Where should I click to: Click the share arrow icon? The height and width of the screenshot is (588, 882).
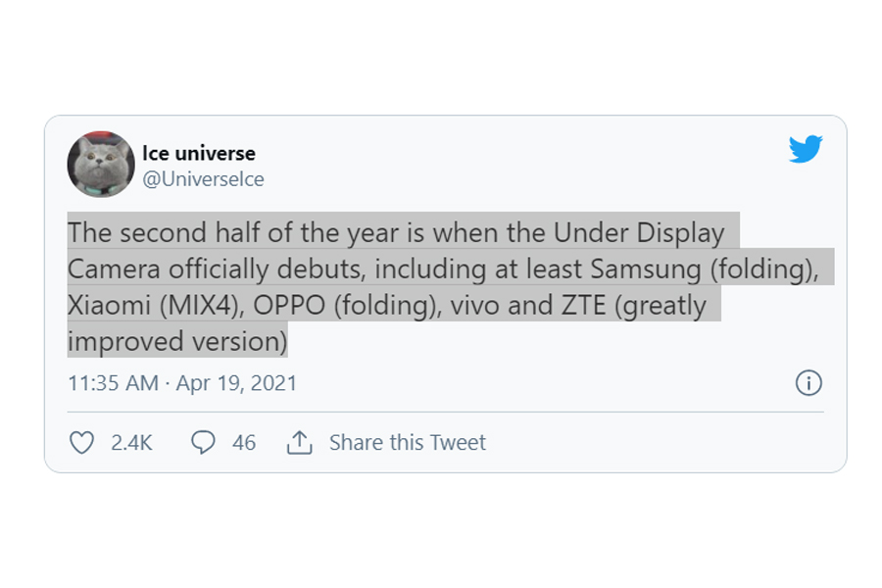(299, 443)
